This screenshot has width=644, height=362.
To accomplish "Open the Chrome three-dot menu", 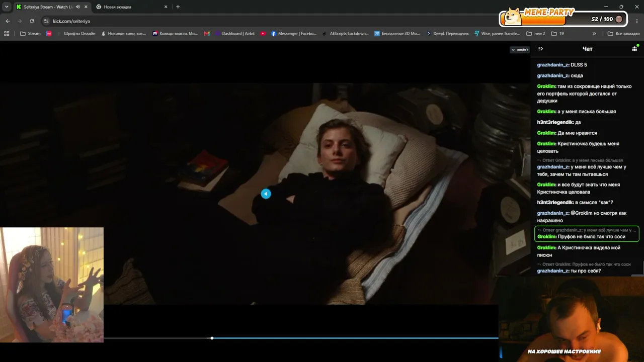I will [636, 21].
